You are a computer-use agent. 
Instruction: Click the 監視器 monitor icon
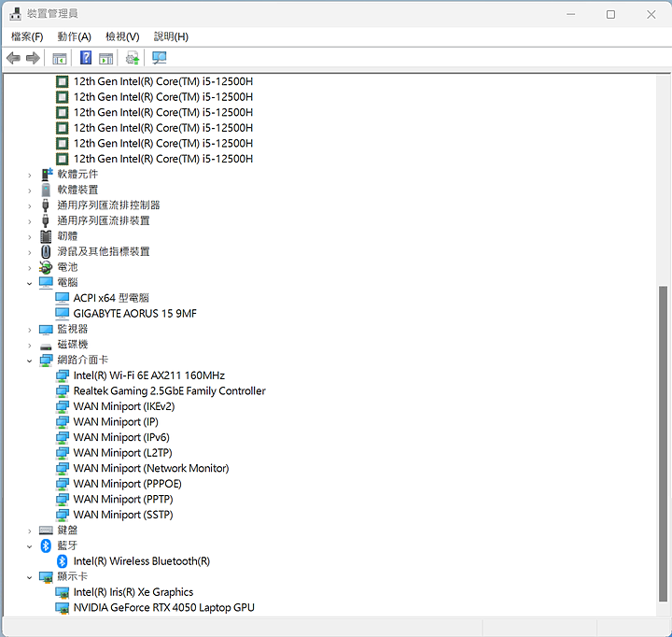pyautogui.click(x=46, y=330)
